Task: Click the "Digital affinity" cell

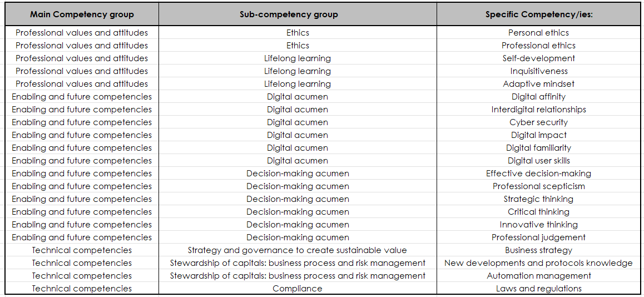Action: pyautogui.click(x=538, y=97)
